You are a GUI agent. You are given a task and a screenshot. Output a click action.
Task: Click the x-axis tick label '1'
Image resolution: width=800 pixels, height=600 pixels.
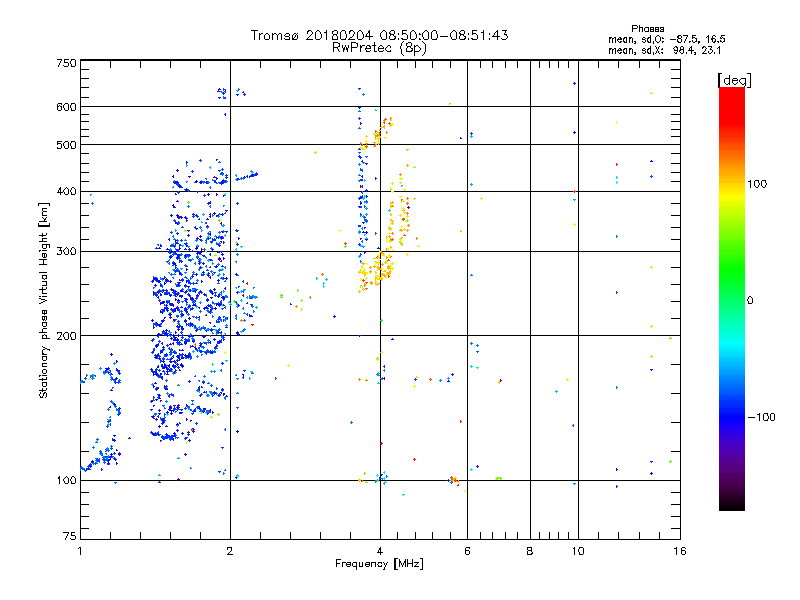[80, 551]
